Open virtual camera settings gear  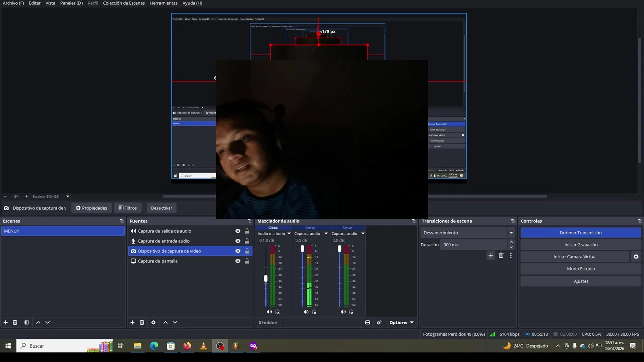coord(636,257)
